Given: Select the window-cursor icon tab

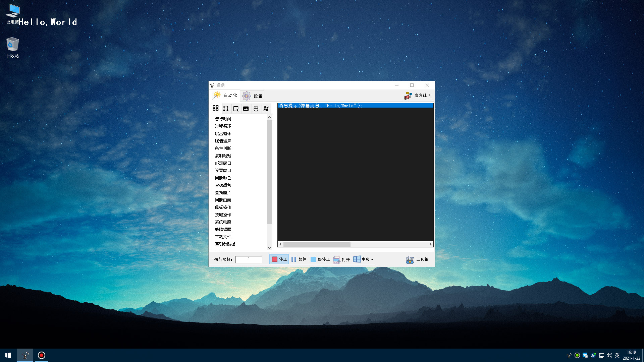Looking at the screenshot, I should [236, 109].
